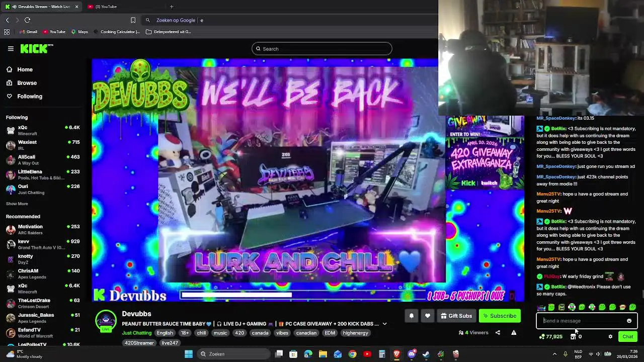This screenshot has height=362, width=644.
Task: Open LittleElena channel from sidebar
Action: [x=43, y=174]
